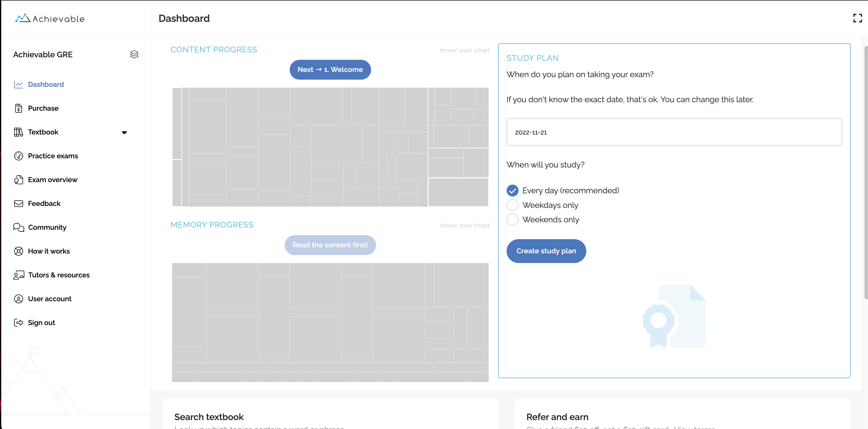868x429 pixels.
Task: Click the How it works lifebuoy icon
Action: 19,251
